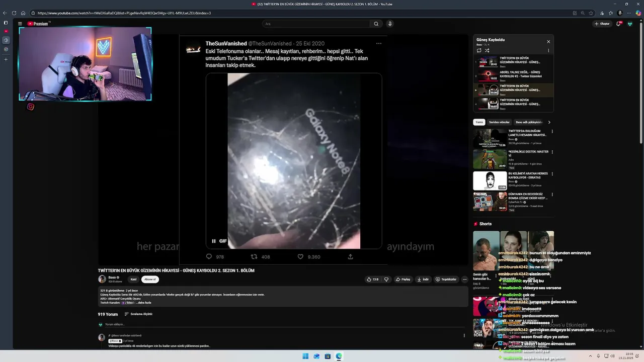Screen dimensions: 644x362
Task: Focus the YouTube search box
Action: (317, 24)
